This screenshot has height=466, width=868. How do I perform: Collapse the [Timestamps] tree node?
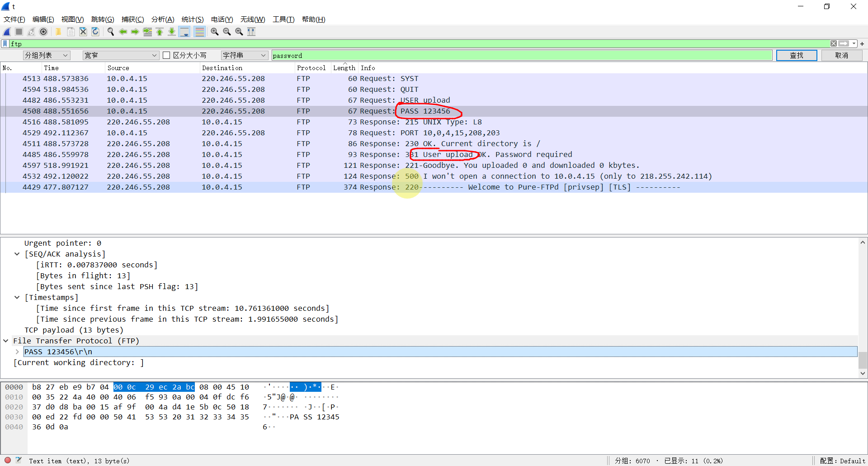pos(17,298)
